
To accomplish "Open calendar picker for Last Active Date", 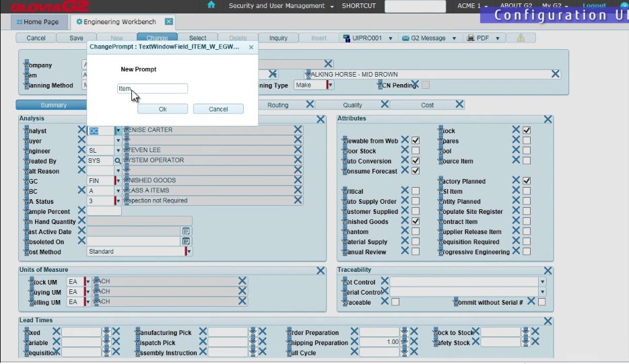I will (x=186, y=231).
